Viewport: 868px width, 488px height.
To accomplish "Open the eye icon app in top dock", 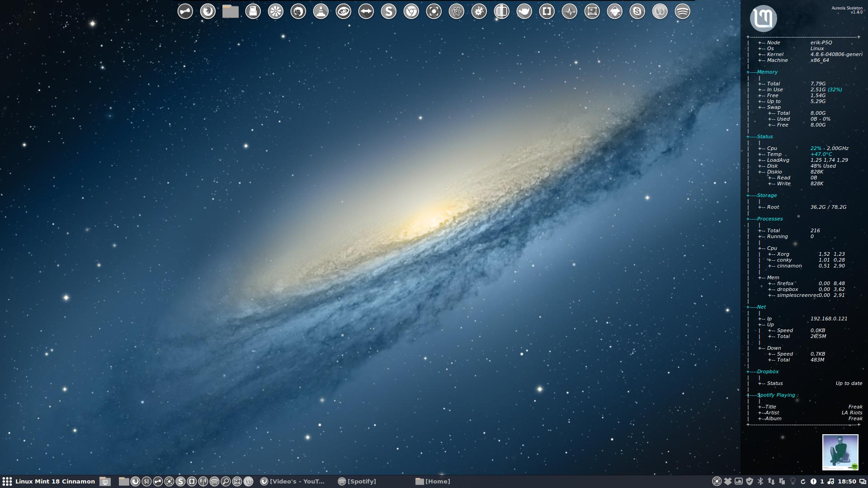I will click(344, 11).
